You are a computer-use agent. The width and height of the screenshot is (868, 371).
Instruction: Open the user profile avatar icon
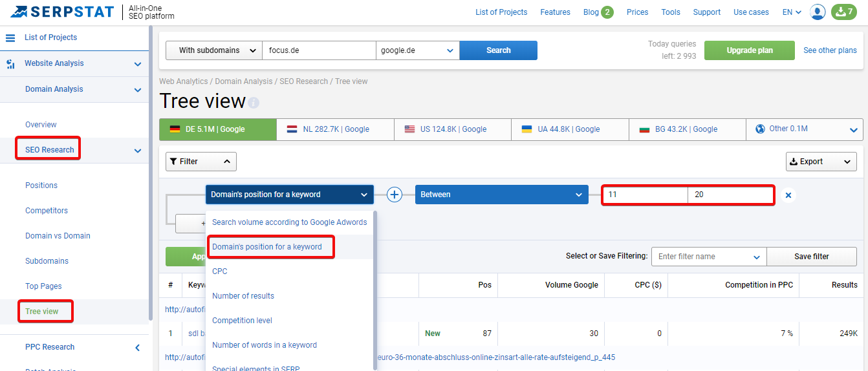point(818,12)
